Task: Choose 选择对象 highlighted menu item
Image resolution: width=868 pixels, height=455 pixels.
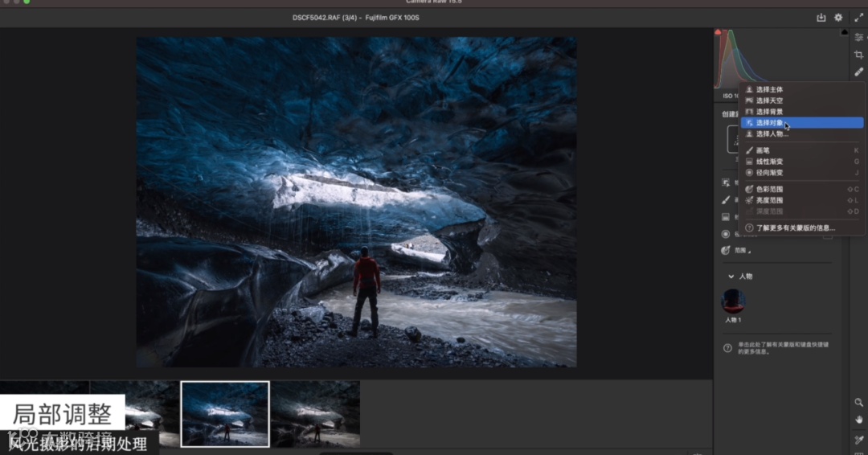Action: click(802, 122)
